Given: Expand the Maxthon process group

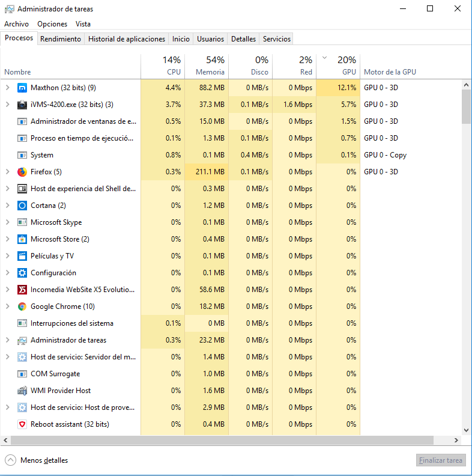Looking at the screenshot, I should point(7,88).
